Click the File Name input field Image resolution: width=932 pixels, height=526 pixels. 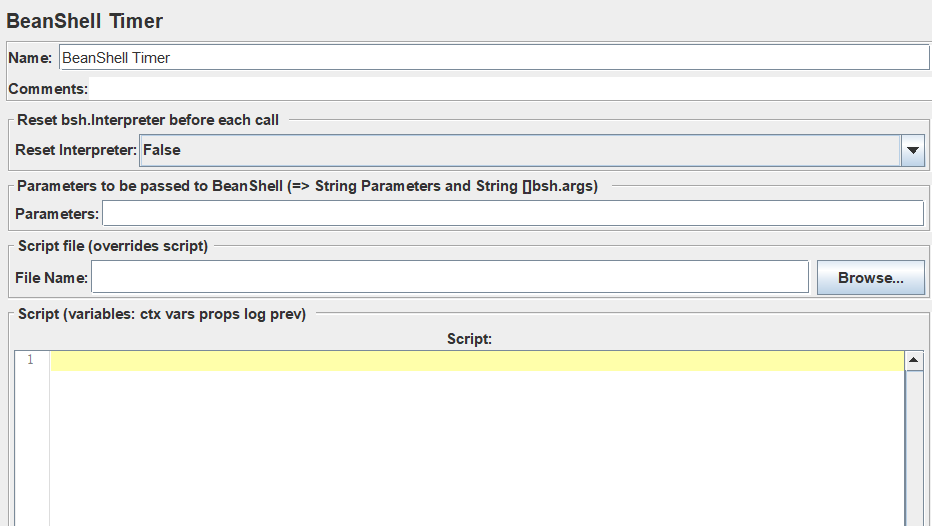pos(450,277)
